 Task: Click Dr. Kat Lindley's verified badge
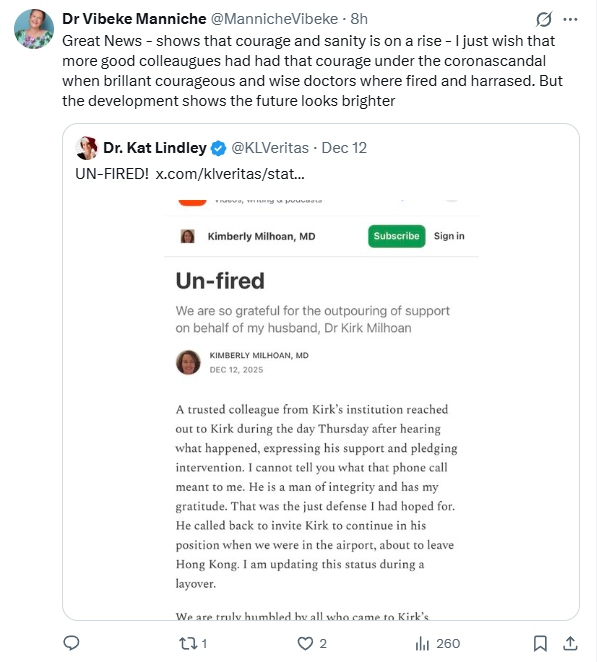click(x=218, y=148)
